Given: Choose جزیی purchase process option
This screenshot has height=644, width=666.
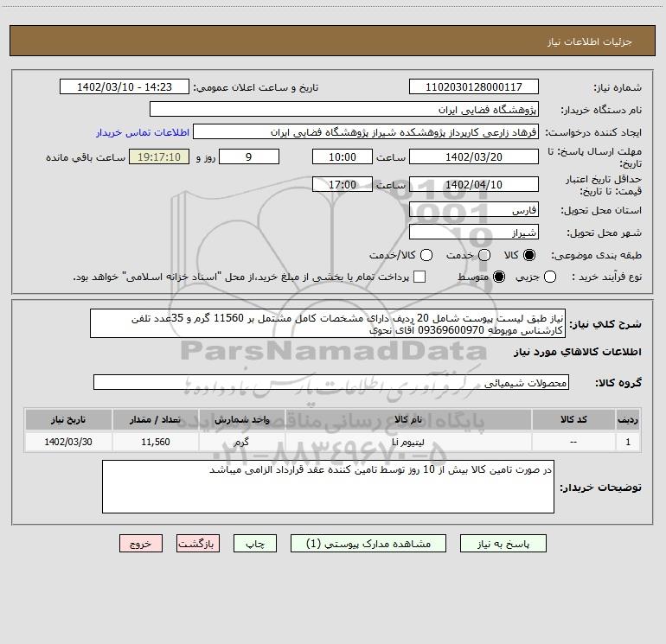Looking at the screenshot, I should (x=549, y=277).
